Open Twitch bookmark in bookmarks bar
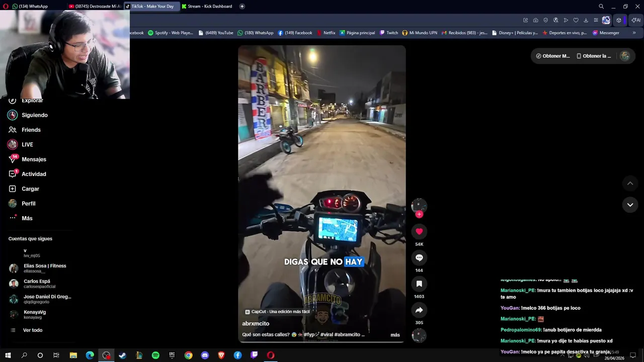This screenshot has width=644, height=362. (388, 33)
